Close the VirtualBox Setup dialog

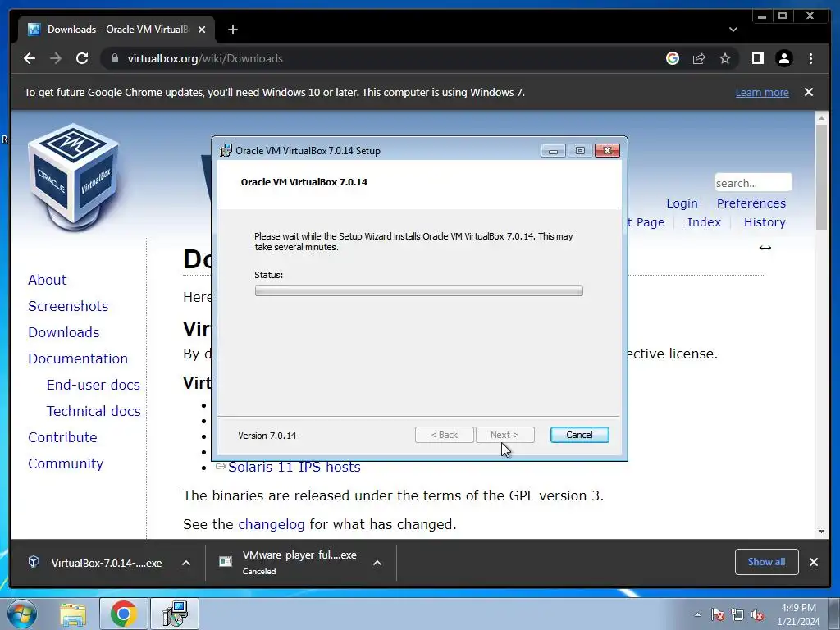pyautogui.click(x=608, y=151)
